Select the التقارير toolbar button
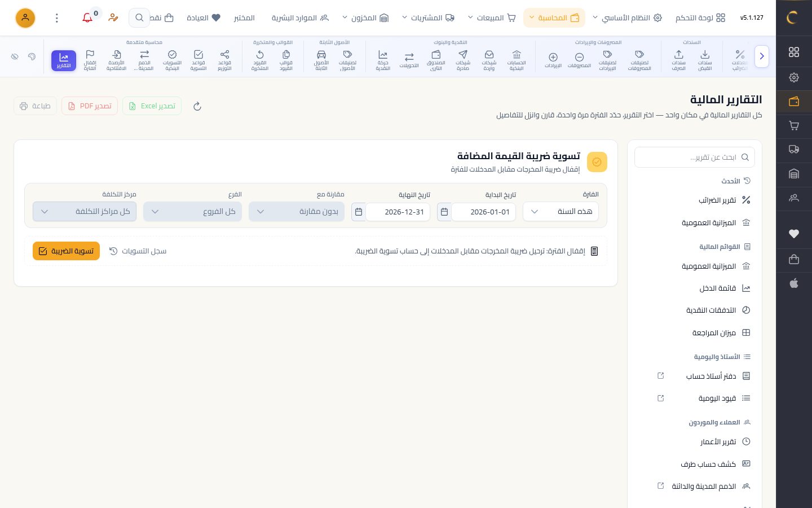Image resolution: width=812 pixels, height=508 pixels. pos(64,60)
